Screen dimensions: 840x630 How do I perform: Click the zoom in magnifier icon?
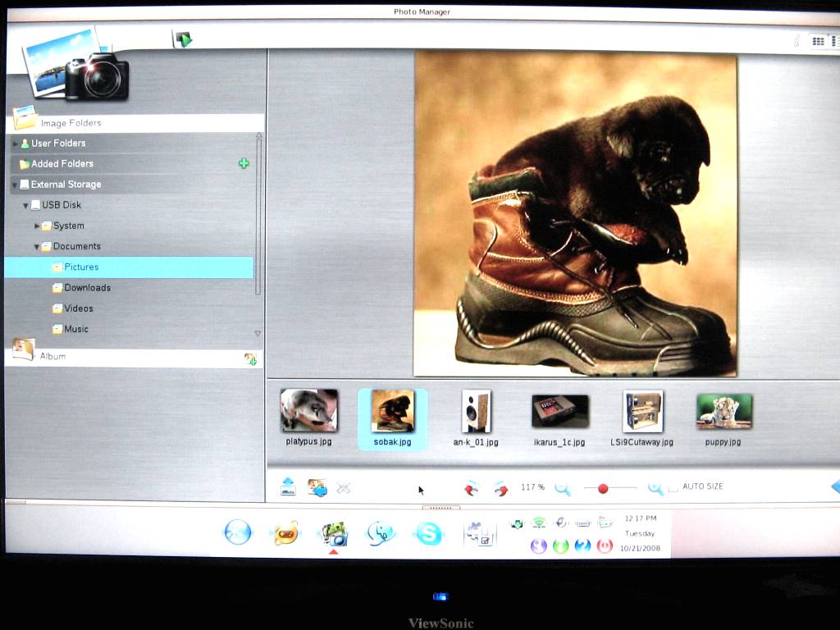[x=655, y=488]
